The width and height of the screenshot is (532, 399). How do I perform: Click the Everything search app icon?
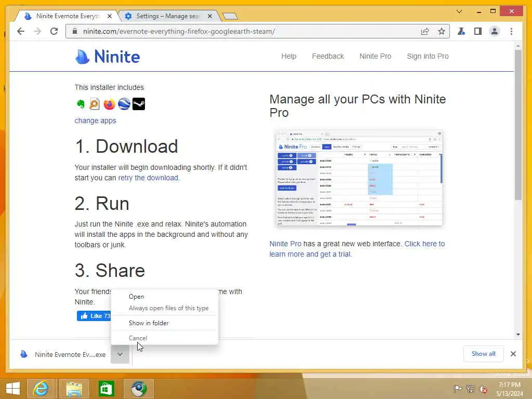[95, 104]
